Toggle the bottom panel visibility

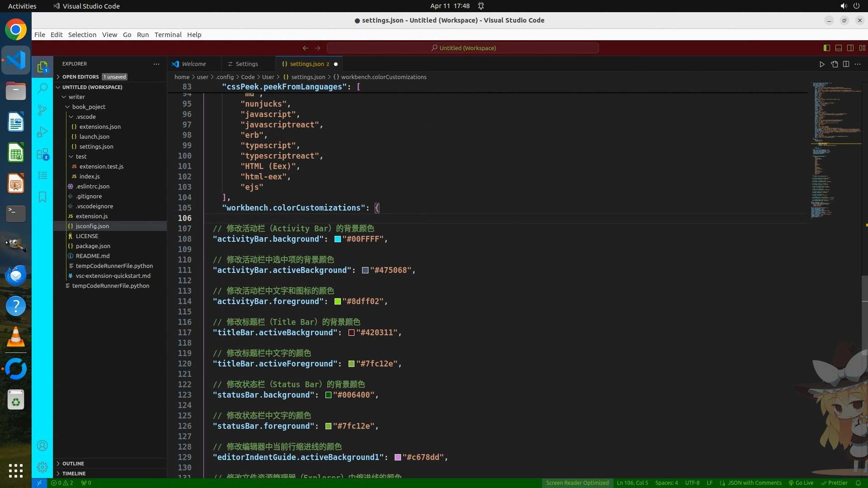(838, 48)
